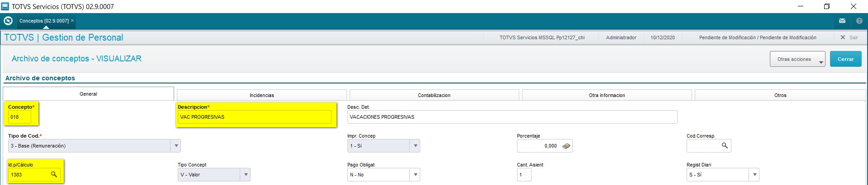The width and height of the screenshot is (868, 185).
Task: Click the TOTVS app icon in title bar
Action: (x=5, y=6)
